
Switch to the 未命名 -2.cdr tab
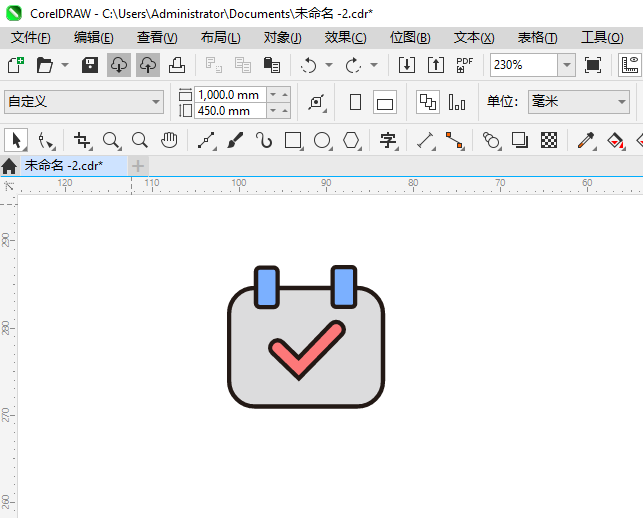click(x=74, y=166)
